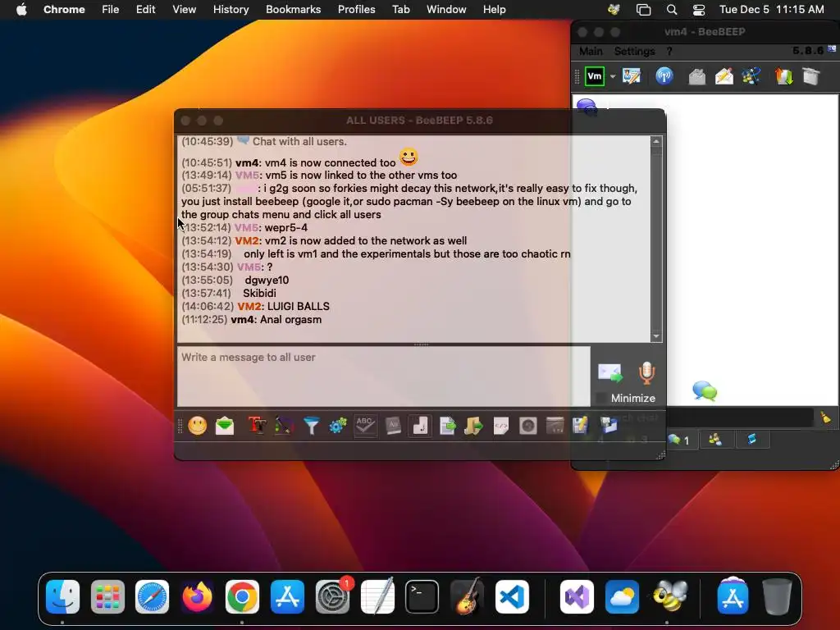The height and width of the screenshot is (630, 840).
Task: Toggle the word completer dictionary button
Action: coord(393,426)
